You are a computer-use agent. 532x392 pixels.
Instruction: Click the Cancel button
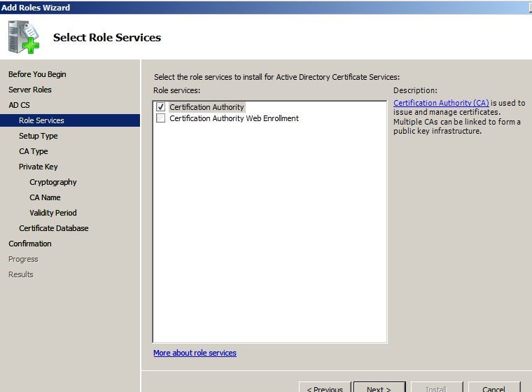pyautogui.click(x=494, y=388)
